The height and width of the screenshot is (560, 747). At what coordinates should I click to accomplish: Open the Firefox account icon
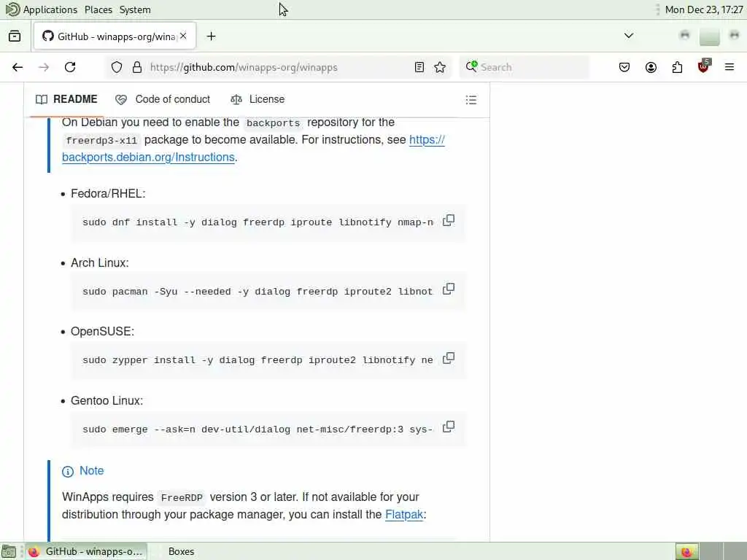(x=651, y=67)
